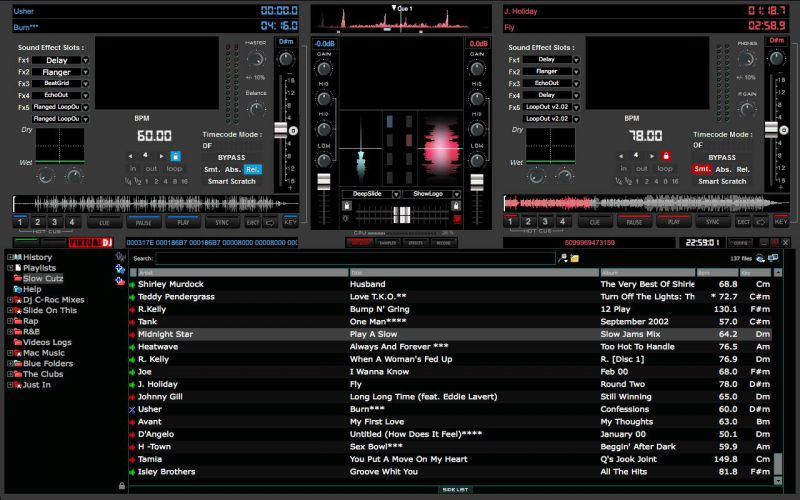Click the blue add icon beside Playlists
This screenshot has height=500, width=800.
(x=120, y=268)
